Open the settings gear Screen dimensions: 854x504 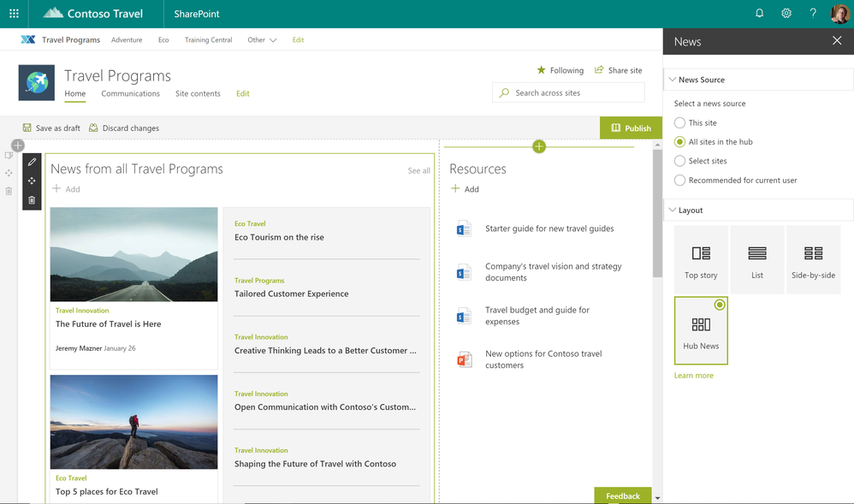click(x=786, y=14)
